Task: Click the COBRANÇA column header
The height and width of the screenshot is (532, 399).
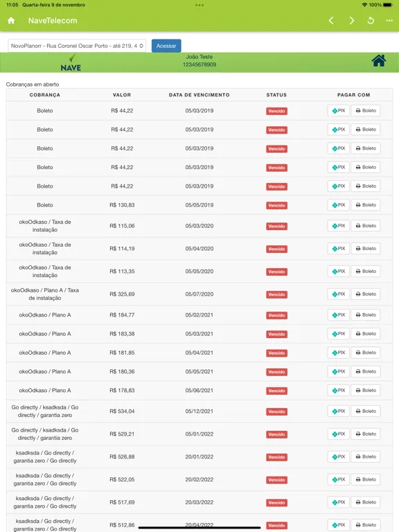Action: click(x=45, y=95)
